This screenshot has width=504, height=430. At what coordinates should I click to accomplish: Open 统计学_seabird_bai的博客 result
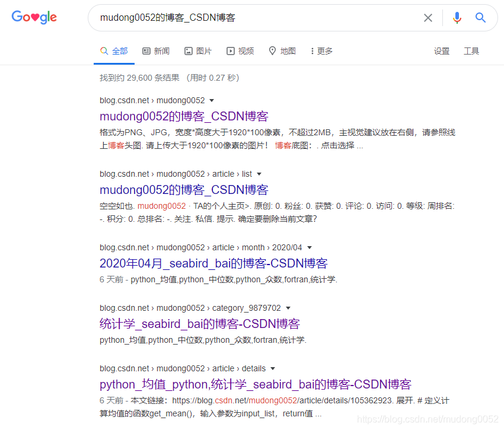[x=200, y=324]
